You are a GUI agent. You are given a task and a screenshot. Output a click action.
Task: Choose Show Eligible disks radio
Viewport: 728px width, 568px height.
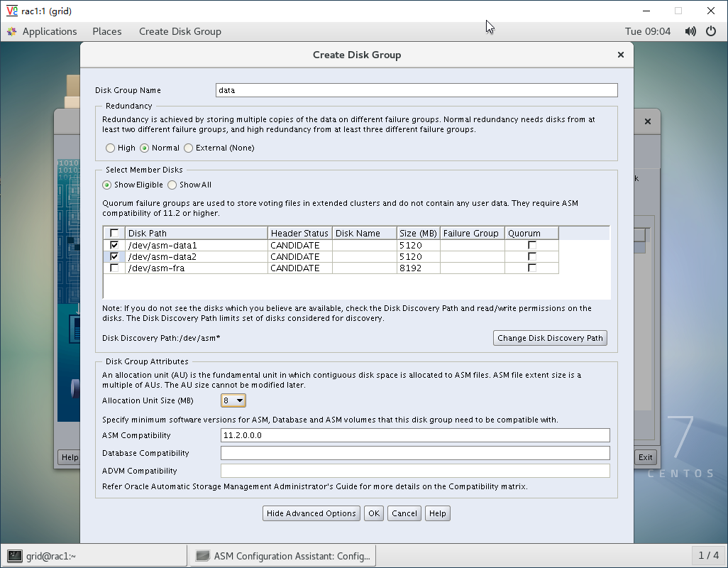click(x=106, y=185)
